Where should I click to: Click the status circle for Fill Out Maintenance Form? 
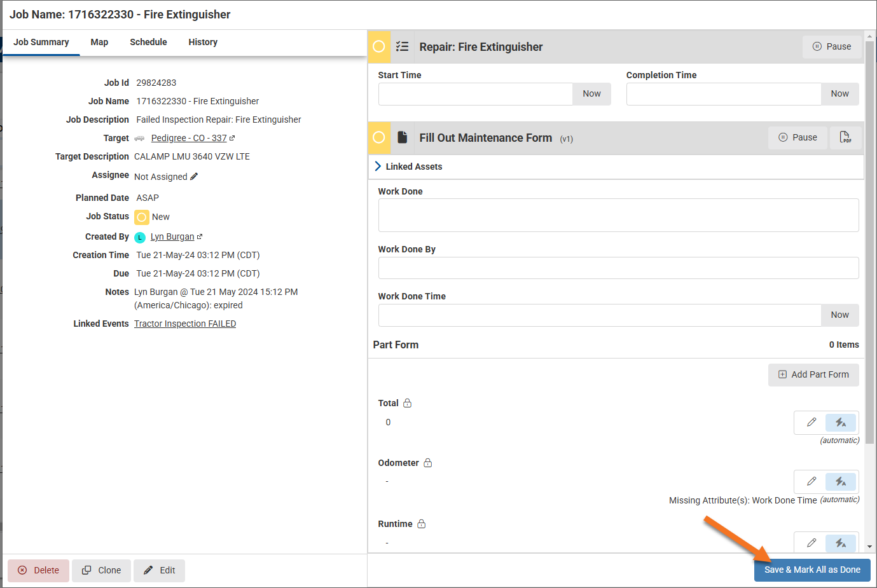pos(379,137)
